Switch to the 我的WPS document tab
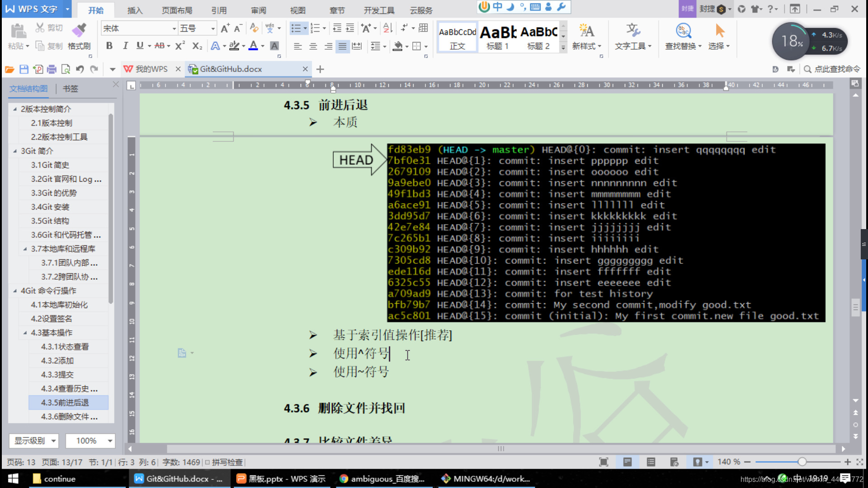Viewport: 868px width, 488px height. [x=151, y=69]
